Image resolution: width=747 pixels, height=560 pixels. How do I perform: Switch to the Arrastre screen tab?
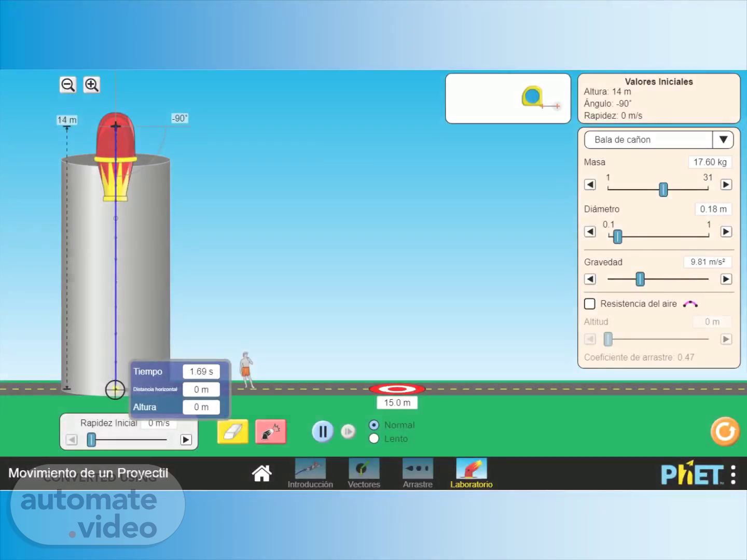[418, 473]
